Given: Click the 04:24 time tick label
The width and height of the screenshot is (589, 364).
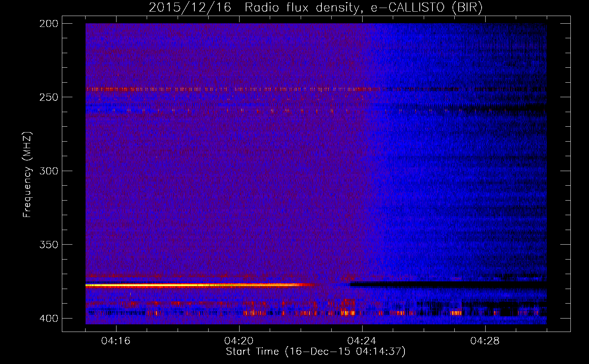Looking at the screenshot, I should point(362,341).
